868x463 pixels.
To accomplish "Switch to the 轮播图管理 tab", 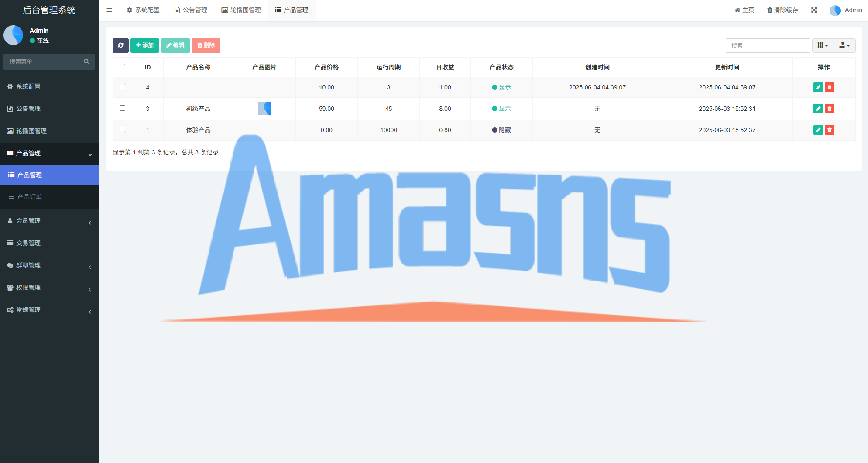I will pos(241,10).
